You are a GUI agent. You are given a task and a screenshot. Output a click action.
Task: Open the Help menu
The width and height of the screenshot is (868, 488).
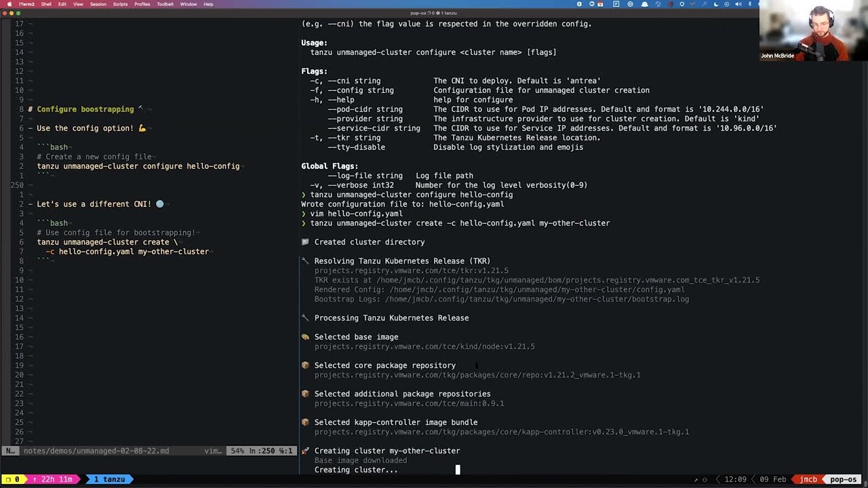tap(208, 4)
